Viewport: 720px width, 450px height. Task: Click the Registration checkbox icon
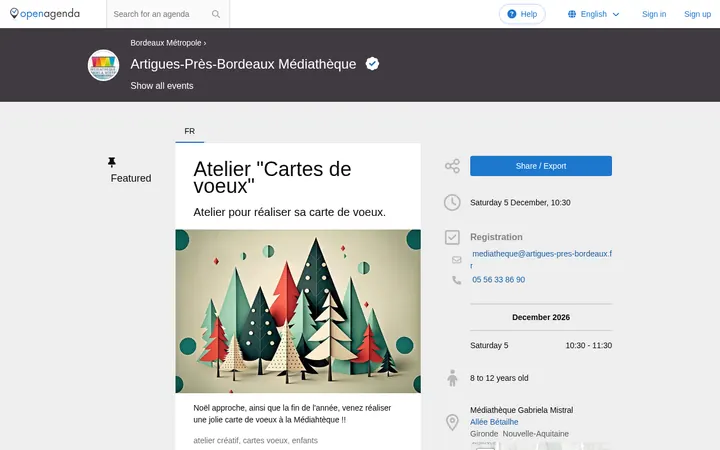coord(452,237)
